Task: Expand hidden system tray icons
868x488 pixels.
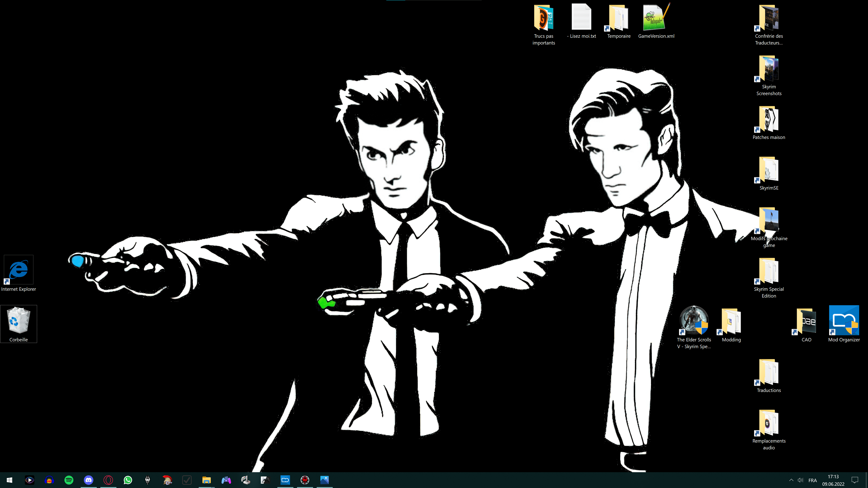Action: 791,480
